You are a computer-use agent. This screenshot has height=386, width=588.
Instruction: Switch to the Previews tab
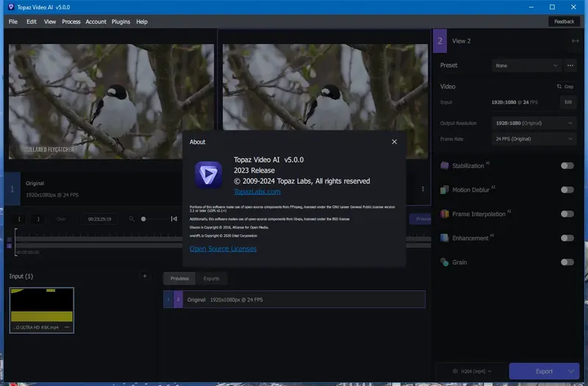[179, 279]
